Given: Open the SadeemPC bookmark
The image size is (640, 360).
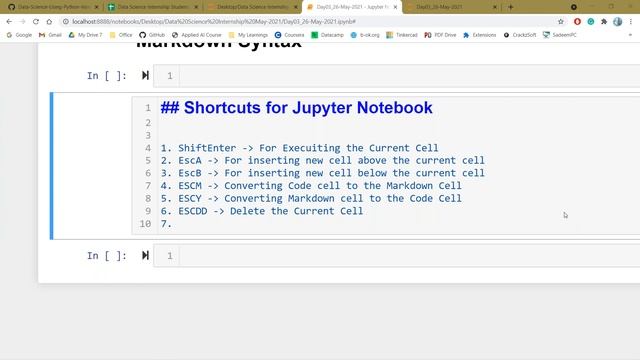Looking at the screenshot, I should point(560,35).
